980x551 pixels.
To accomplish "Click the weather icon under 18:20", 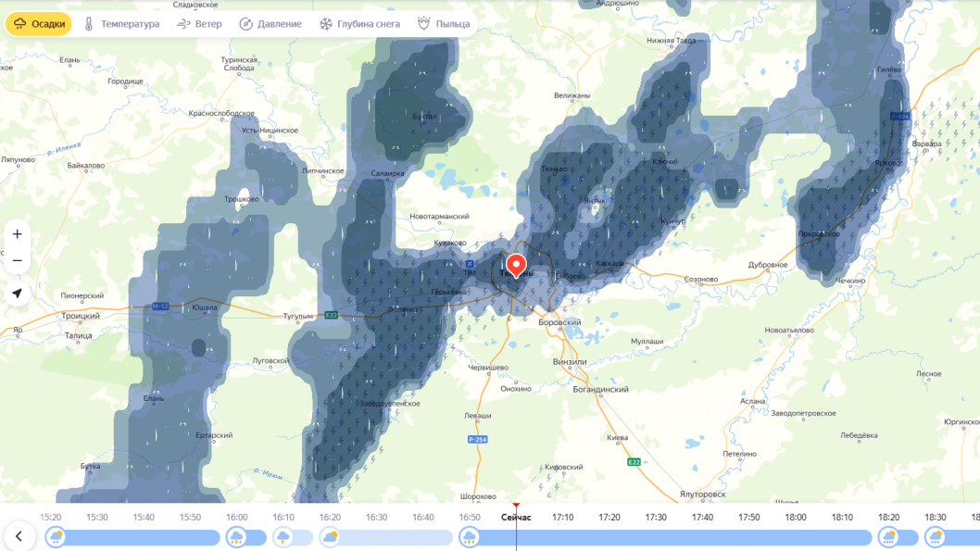I will click(888, 537).
